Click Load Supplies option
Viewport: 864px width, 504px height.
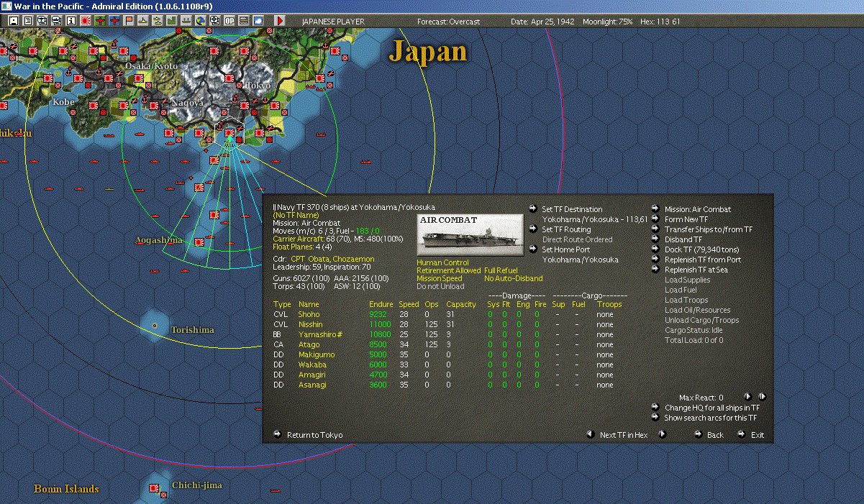pyautogui.click(x=687, y=280)
